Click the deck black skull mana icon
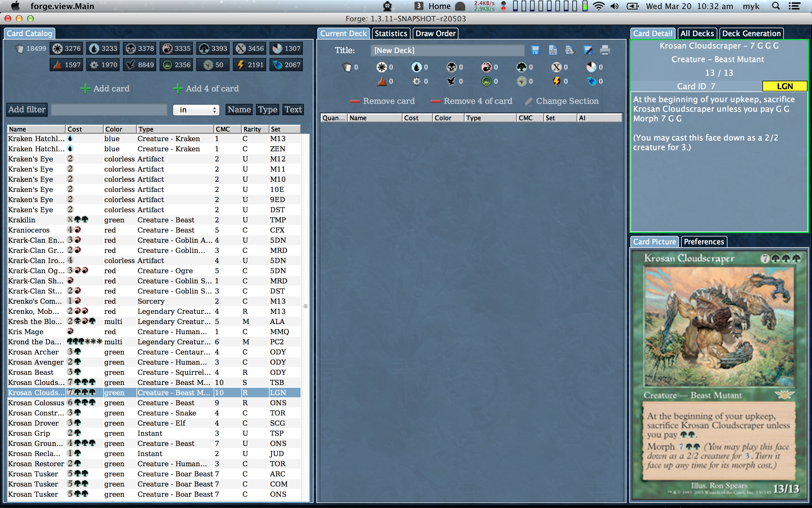 tap(451, 67)
